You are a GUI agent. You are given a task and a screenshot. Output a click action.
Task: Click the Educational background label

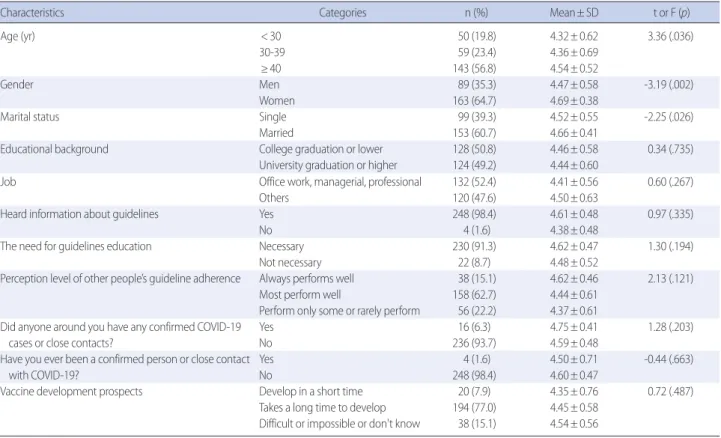[x=54, y=149]
